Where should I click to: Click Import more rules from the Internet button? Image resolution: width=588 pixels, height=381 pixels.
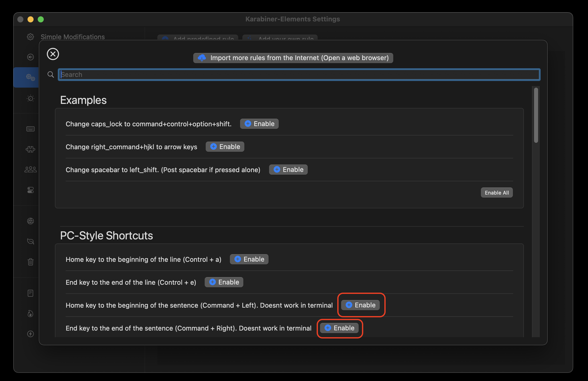coord(293,58)
